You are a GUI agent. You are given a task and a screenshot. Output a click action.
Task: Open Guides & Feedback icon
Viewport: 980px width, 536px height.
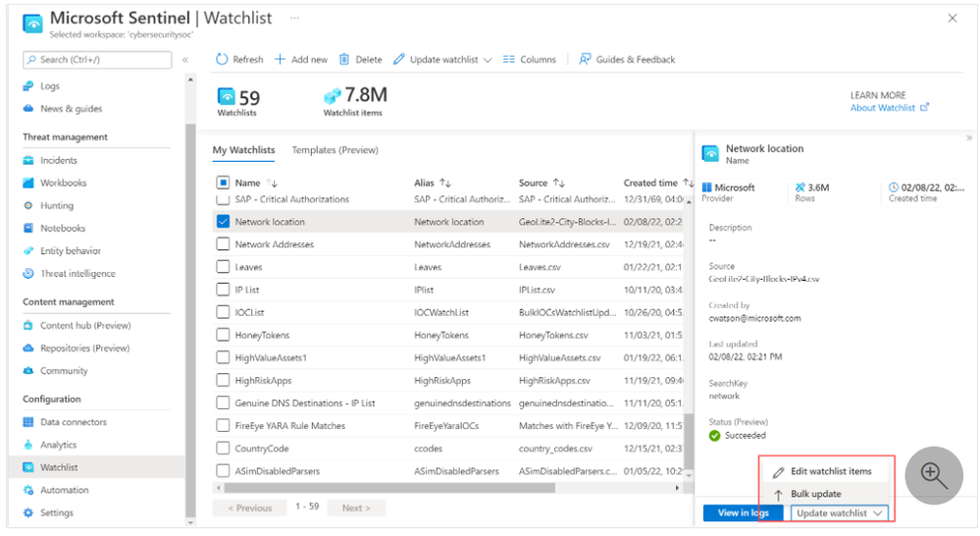(x=585, y=60)
